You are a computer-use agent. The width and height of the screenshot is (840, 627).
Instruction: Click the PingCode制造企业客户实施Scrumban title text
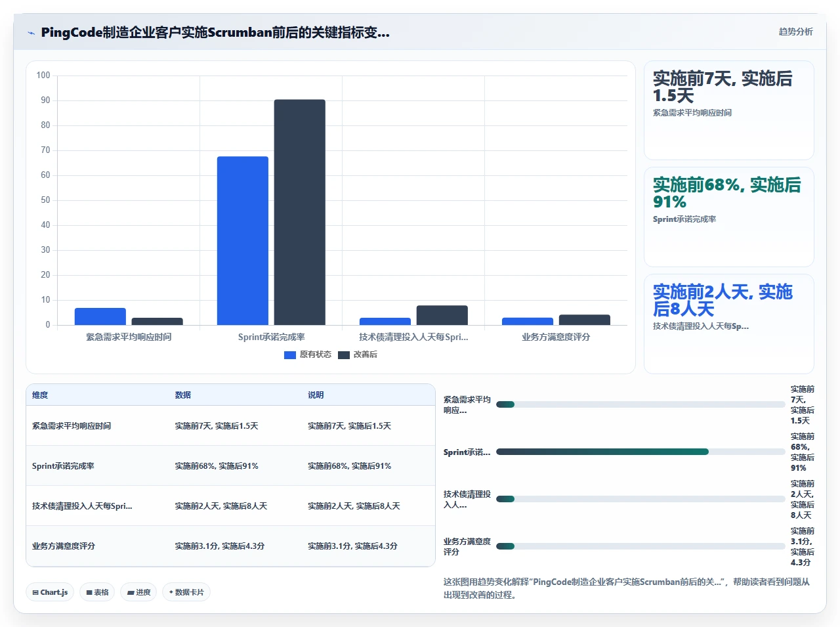tap(215, 32)
